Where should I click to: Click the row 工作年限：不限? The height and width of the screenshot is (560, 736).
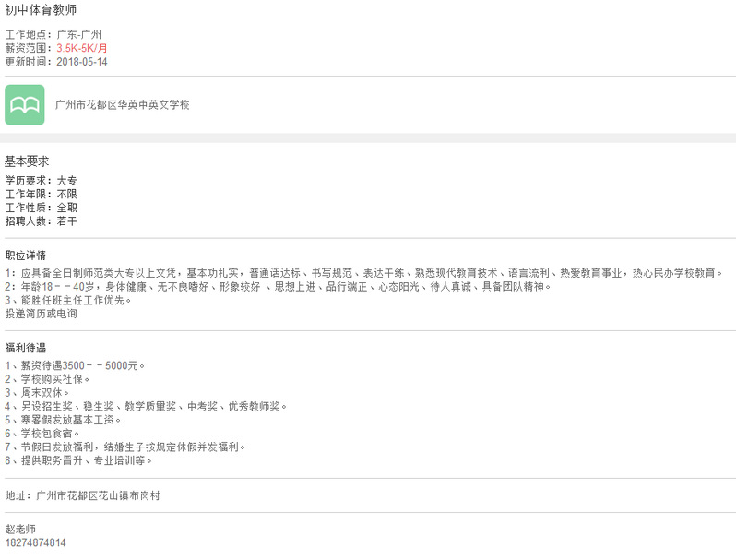pyautogui.click(x=41, y=195)
